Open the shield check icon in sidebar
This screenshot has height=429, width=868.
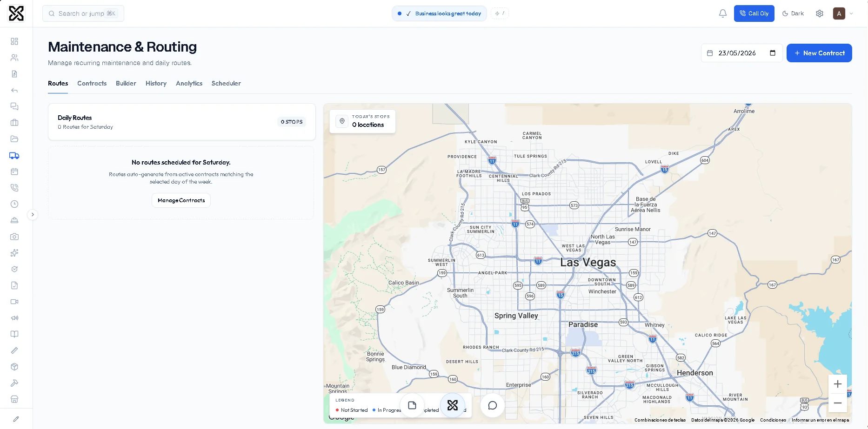[x=14, y=269]
